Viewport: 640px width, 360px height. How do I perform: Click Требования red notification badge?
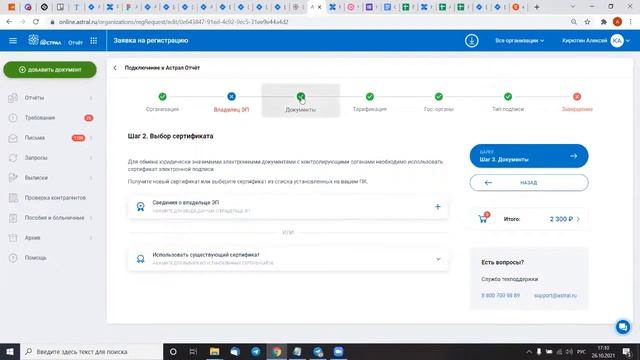(x=89, y=118)
